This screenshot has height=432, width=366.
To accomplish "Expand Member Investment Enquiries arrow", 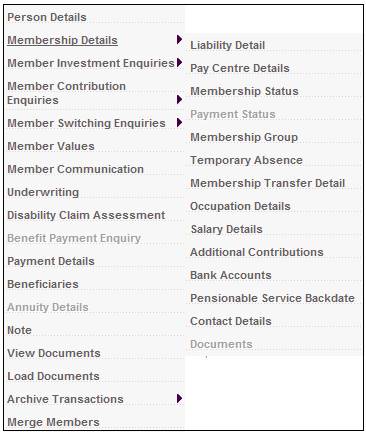I will click(x=179, y=62).
